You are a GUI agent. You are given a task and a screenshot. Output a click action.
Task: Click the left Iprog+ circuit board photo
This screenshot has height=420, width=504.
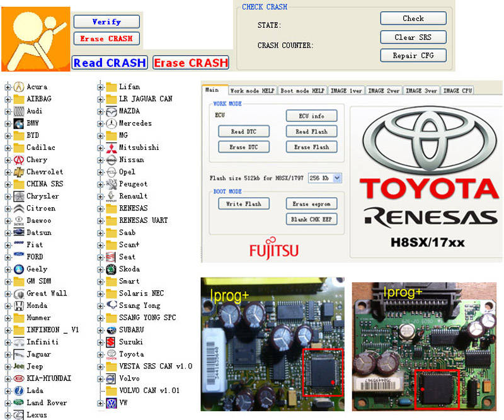pyautogui.click(x=272, y=344)
